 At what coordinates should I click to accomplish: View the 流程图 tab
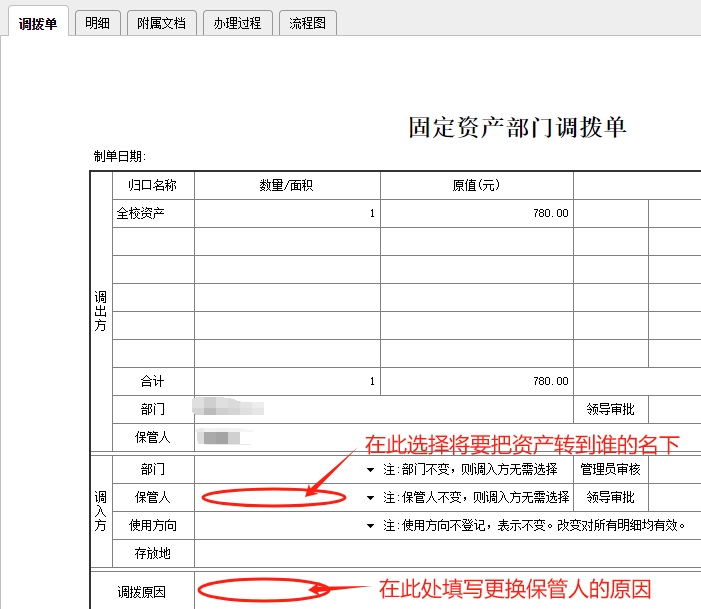tap(307, 23)
